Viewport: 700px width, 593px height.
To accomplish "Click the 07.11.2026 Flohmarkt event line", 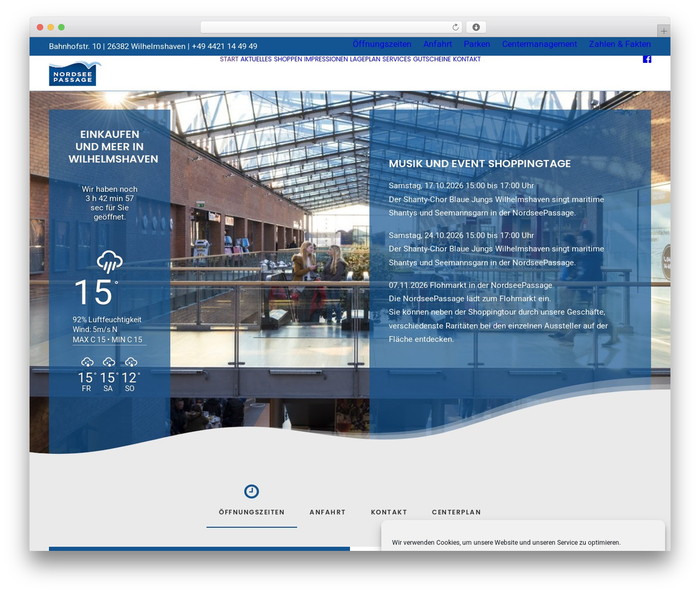I will 470,285.
